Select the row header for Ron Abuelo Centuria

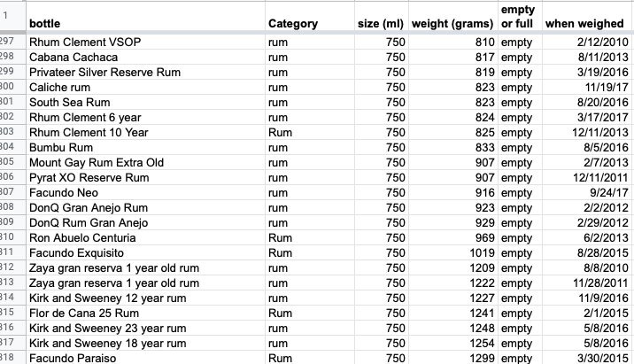[x=12, y=238]
